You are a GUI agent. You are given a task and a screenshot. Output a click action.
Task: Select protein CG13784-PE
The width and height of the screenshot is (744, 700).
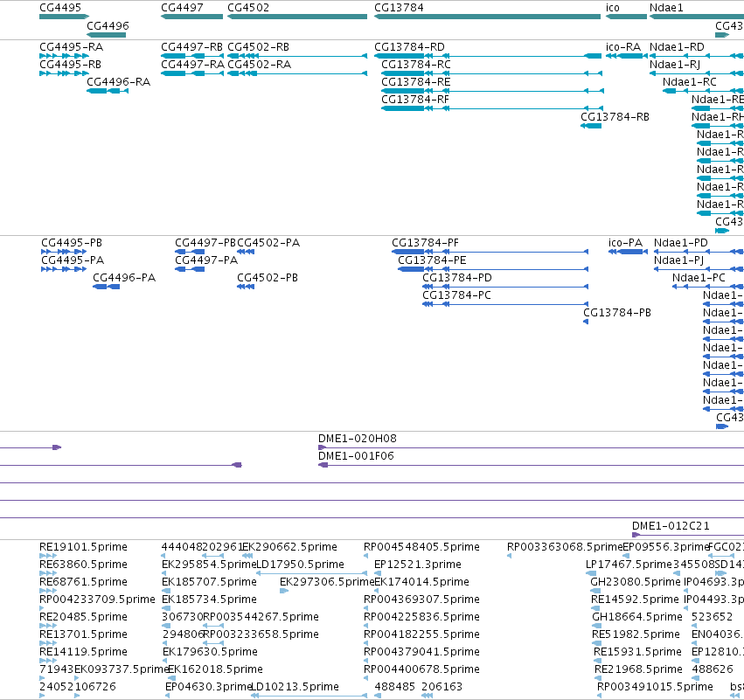coord(432,260)
